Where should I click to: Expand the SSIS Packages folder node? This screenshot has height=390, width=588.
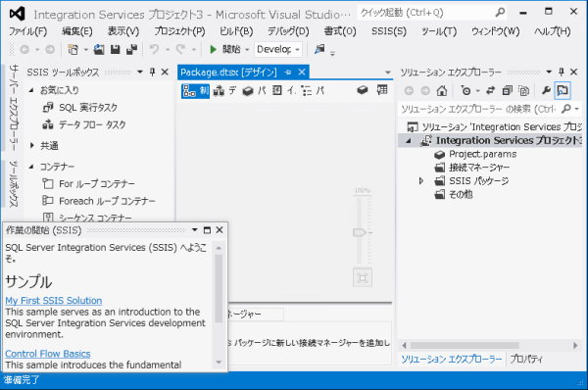[x=421, y=180]
